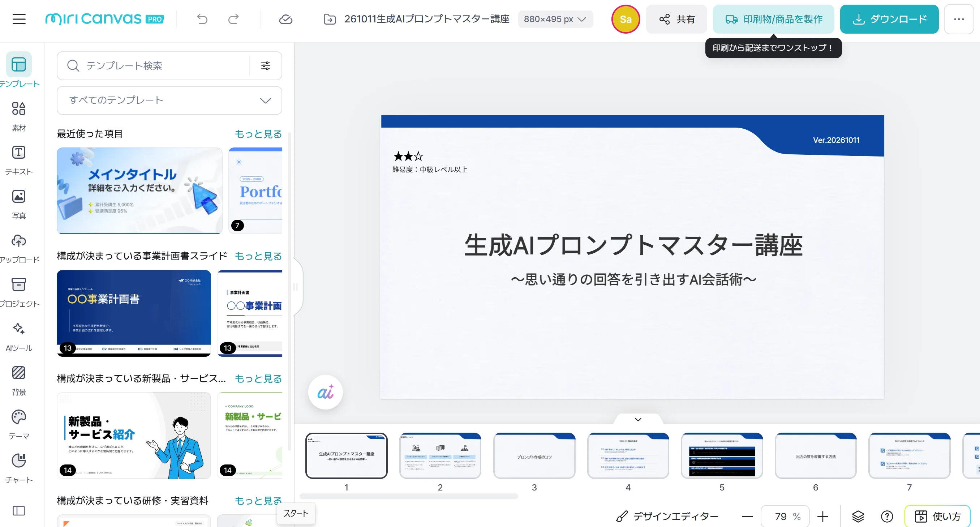Screen dimensions: 980x527
Task: Select the Portfolio recent template
Action: coord(255,190)
